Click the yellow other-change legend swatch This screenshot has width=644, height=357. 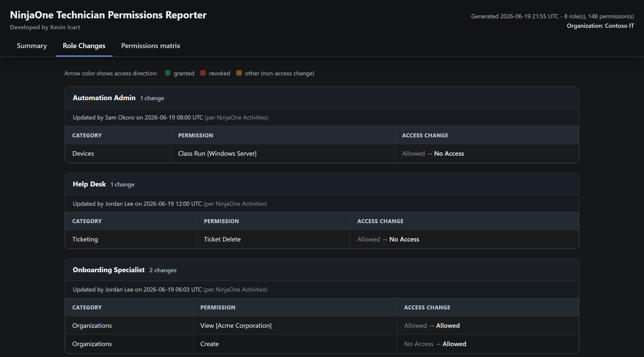239,73
